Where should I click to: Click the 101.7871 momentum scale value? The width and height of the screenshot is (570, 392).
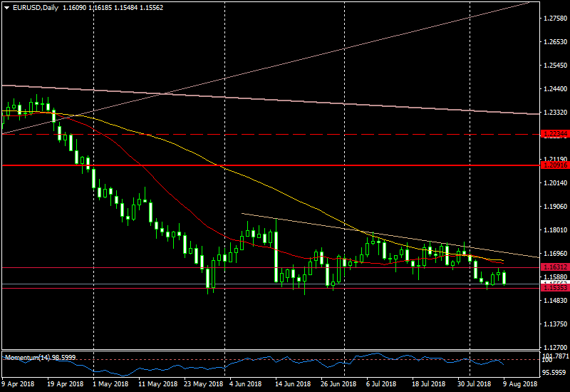pos(555,356)
